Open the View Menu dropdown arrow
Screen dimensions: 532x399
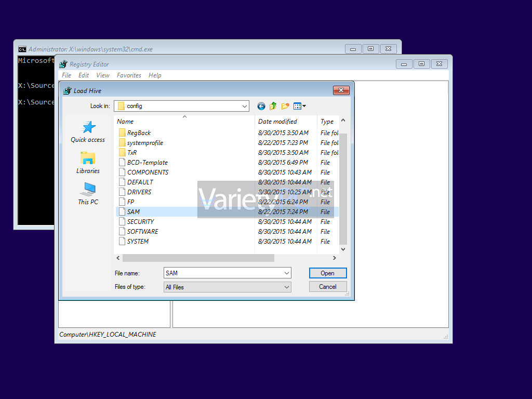304,106
